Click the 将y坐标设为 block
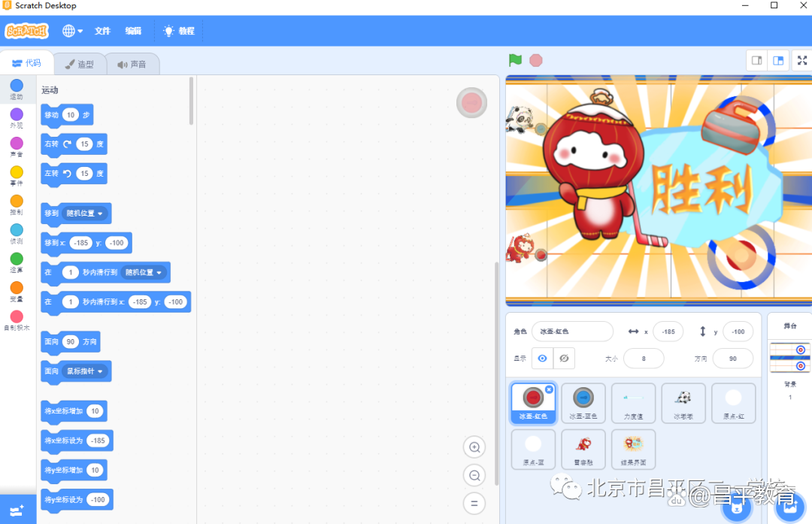The image size is (812, 524). (x=77, y=500)
